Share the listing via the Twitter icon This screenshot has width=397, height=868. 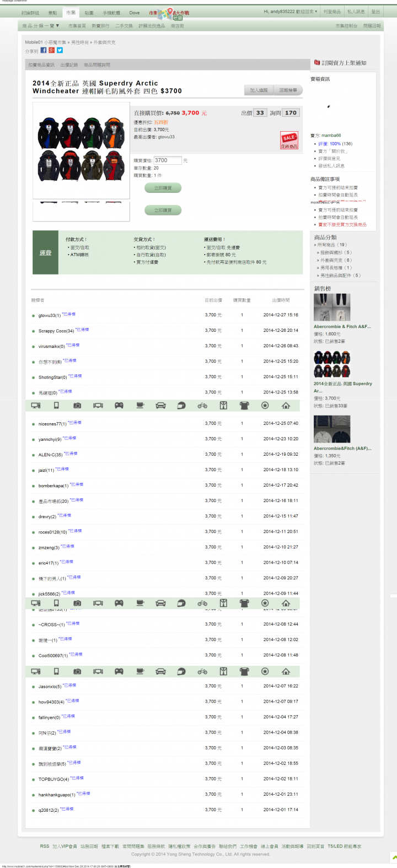[x=60, y=50]
